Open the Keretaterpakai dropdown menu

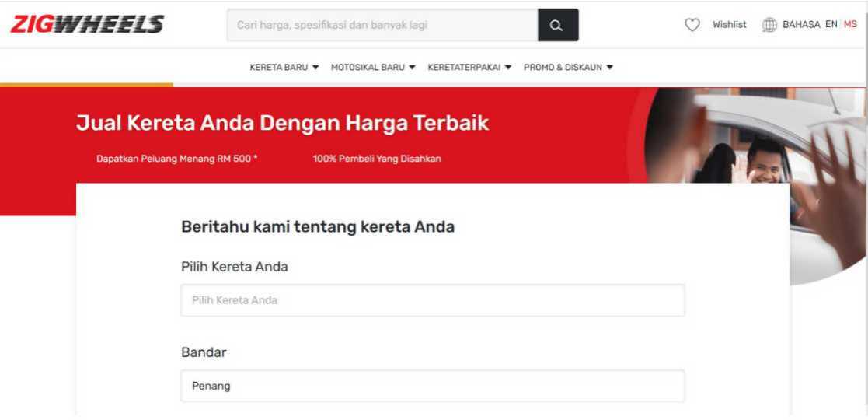(x=469, y=68)
